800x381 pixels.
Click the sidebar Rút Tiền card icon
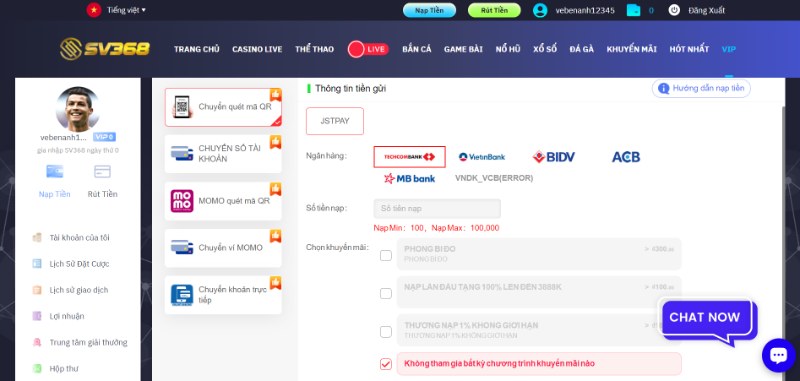[102, 171]
